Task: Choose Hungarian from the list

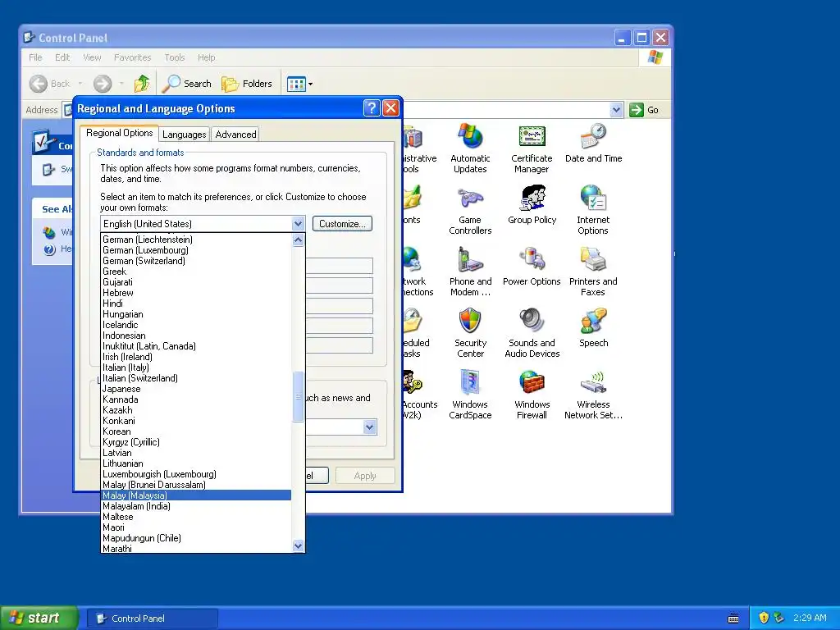Action: (x=196, y=314)
